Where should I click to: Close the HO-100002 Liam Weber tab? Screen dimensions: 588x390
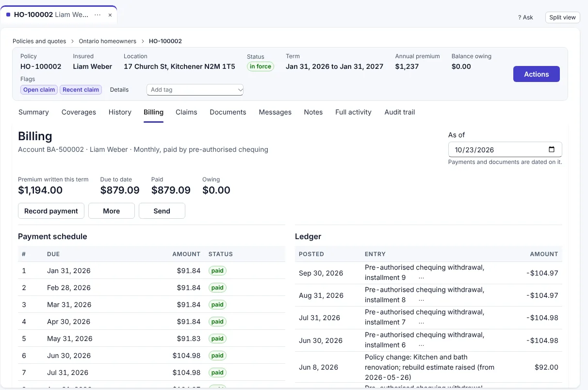tap(110, 15)
